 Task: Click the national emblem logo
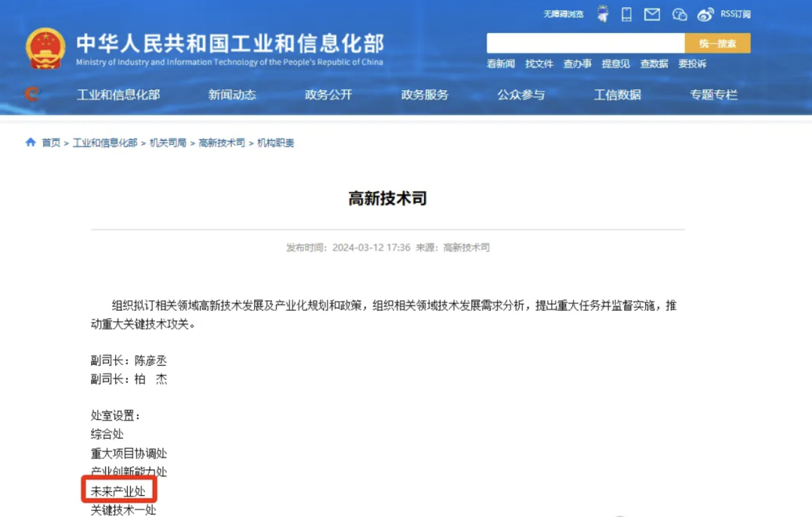pos(46,49)
